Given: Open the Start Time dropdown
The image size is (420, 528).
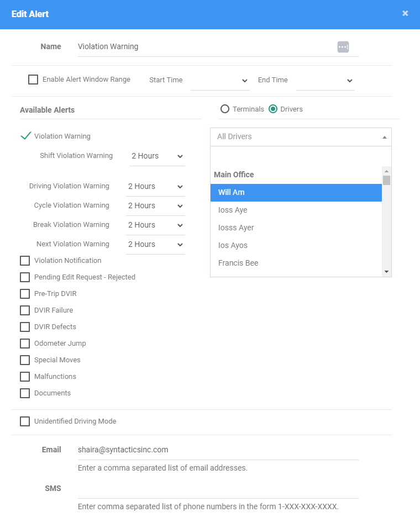Looking at the screenshot, I should coord(220,81).
